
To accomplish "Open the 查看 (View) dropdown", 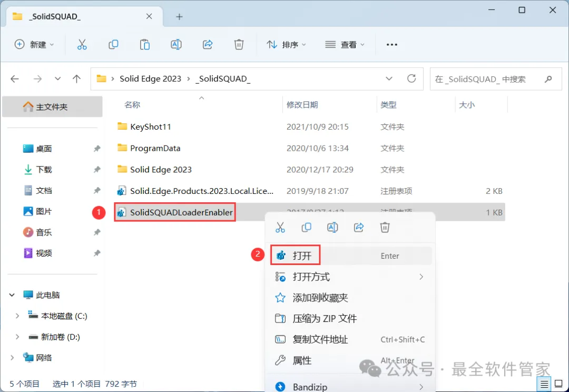I will 345,45.
